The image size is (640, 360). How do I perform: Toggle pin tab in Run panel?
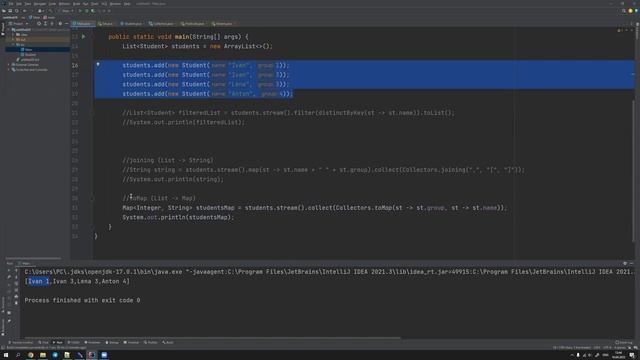coord(9,321)
